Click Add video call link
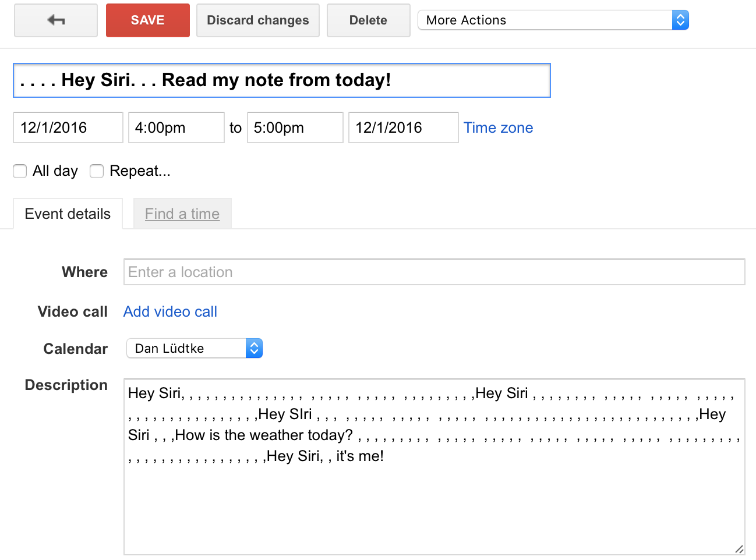This screenshot has height=560, width=756. pos(170,312)
